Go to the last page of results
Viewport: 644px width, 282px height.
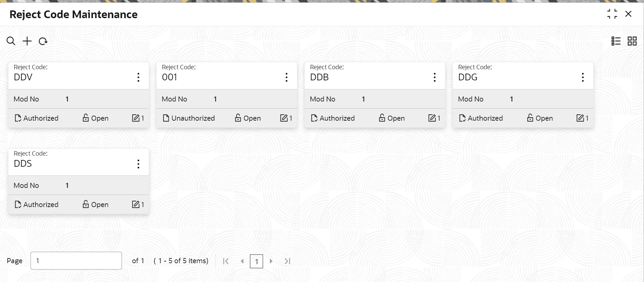click(x=287, y=261)
